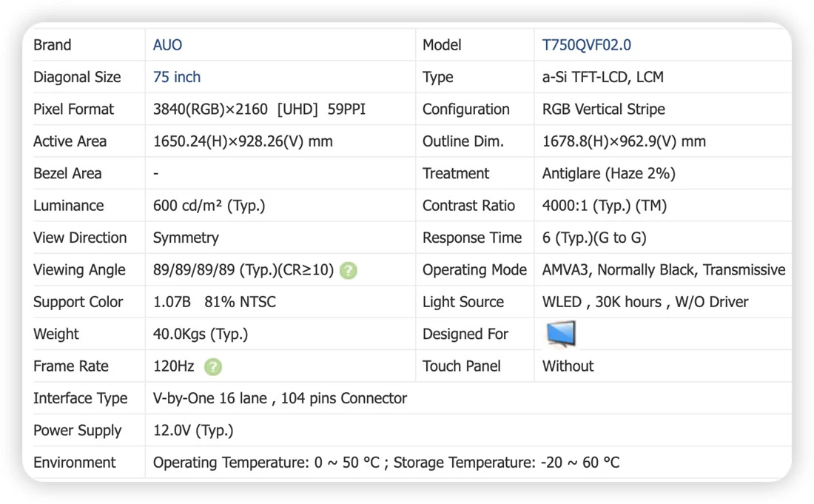Click the Designed For label

click(465, 335)
